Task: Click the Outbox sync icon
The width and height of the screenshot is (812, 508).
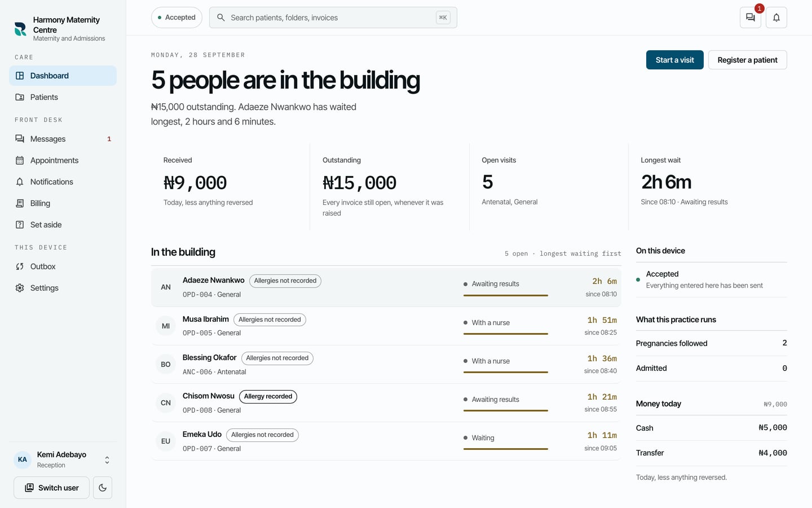Action: (x=20, y=266)
